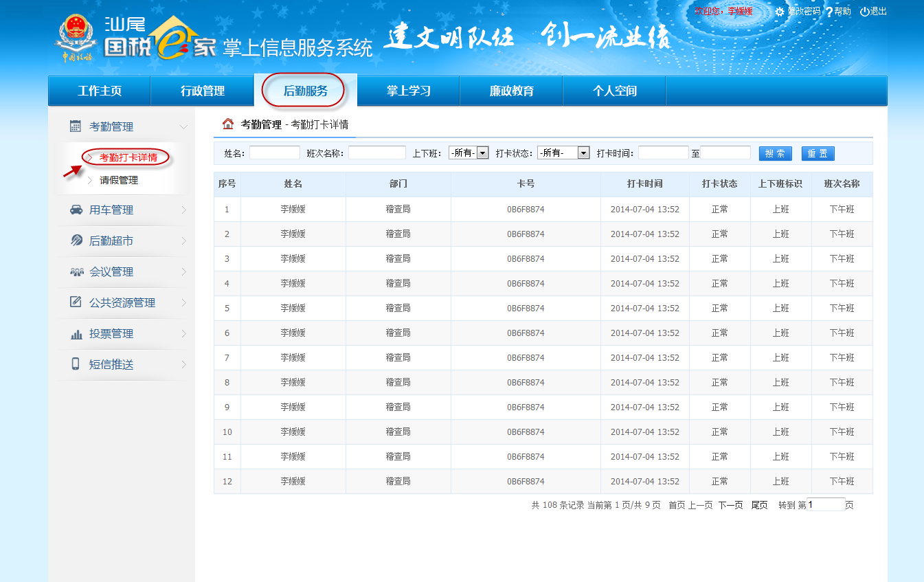This screenshot has width=924, height=582.
Task: Click the 搜索 button
Action: point(776,153)
